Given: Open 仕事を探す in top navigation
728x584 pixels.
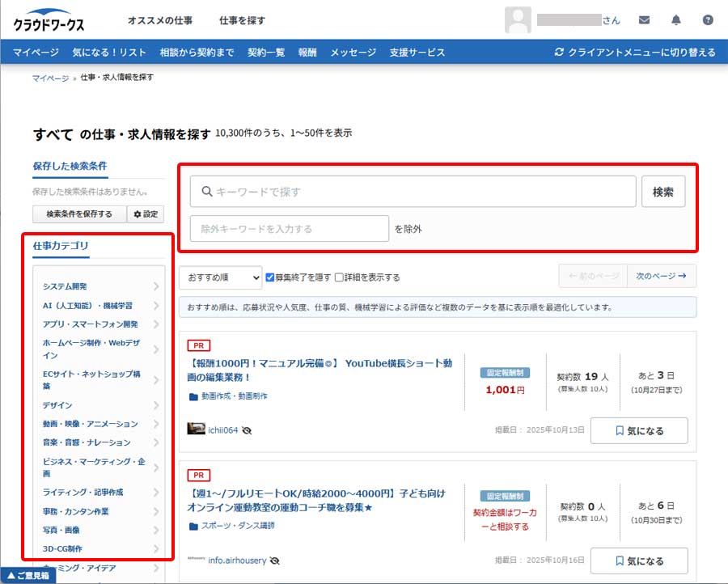Looking at the screenshot, I should tap(242, 20).
